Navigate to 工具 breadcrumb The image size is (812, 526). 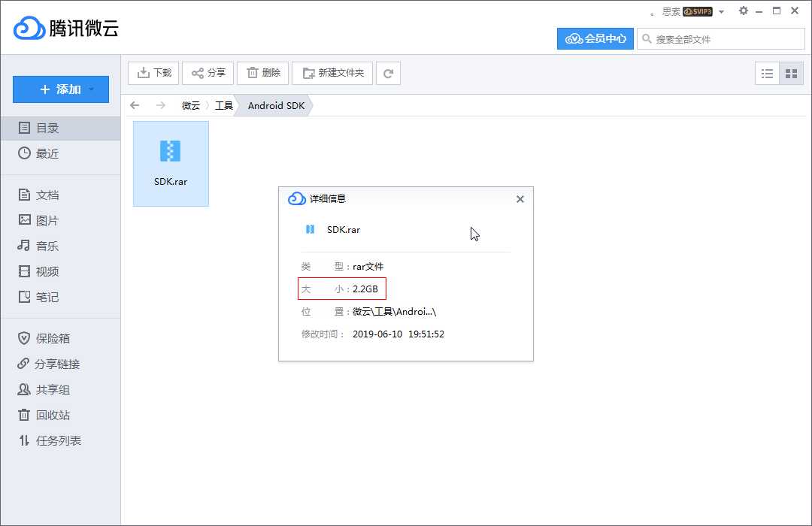point(224,106)
